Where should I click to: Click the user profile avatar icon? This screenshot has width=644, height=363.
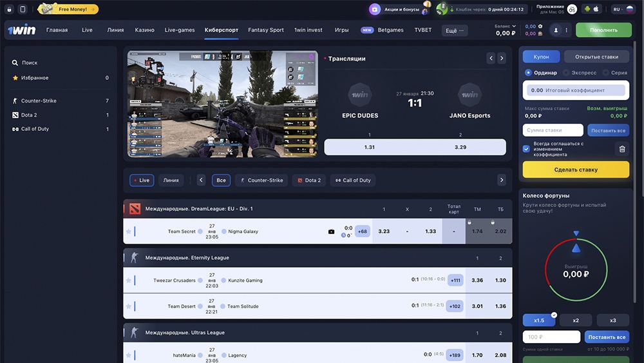pos(556,30)
